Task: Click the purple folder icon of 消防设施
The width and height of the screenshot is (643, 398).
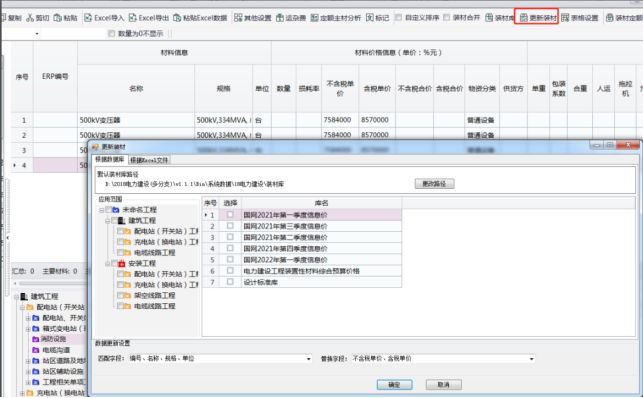Action: click(x=36, y=339)
